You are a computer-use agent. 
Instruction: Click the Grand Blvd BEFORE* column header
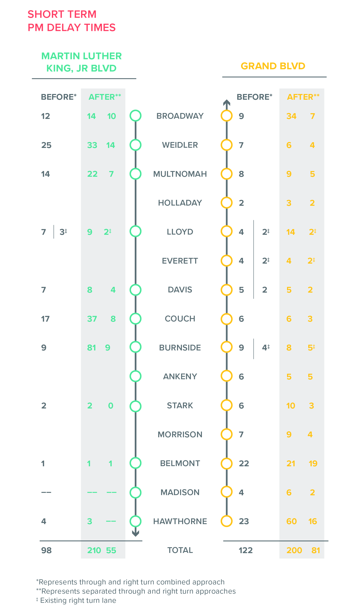(254, 97)
